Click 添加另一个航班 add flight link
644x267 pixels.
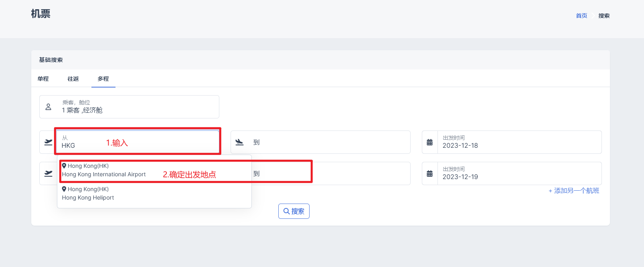coord(574,191)
